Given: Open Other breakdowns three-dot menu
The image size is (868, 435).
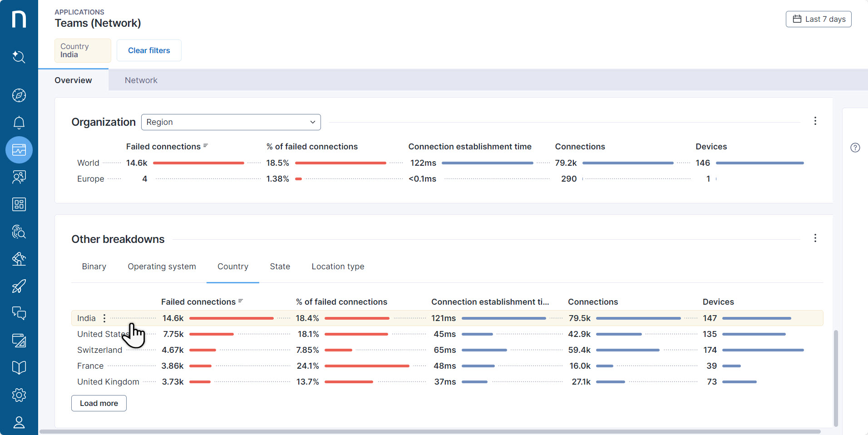Looking at the screenshot, I should (x=815, y=238).
